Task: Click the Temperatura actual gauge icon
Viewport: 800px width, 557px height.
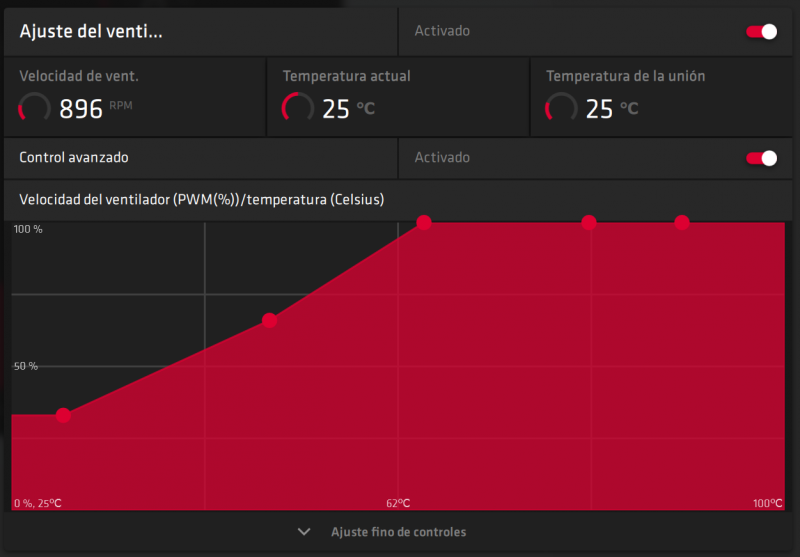Action: (x=297, y=108)
